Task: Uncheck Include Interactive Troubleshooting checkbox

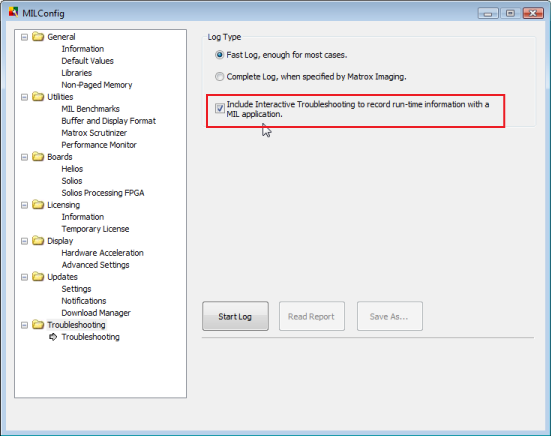Action: pyautogui.click(x=220, y=108)
